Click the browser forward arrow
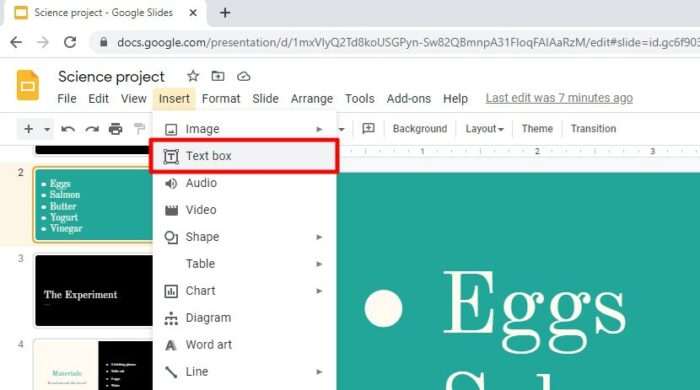Screen dimensions: 700x390 43,42
